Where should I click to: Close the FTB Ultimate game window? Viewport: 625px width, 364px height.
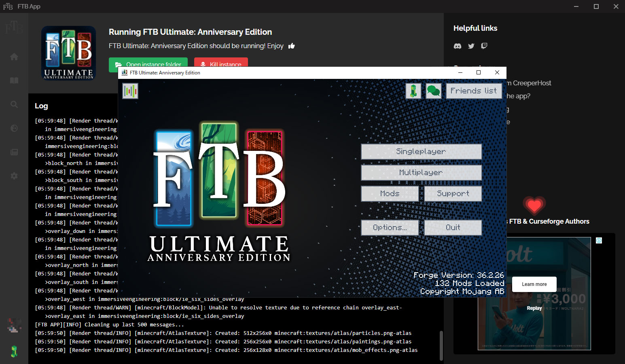click(497, 73)
